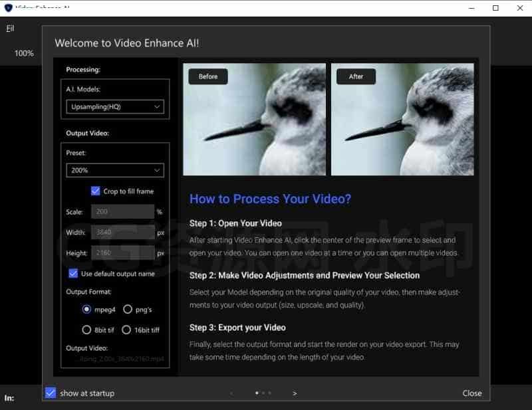
Task: Click the Step 2: Make Video Adjustments heading
Action: tap(305, 275)
